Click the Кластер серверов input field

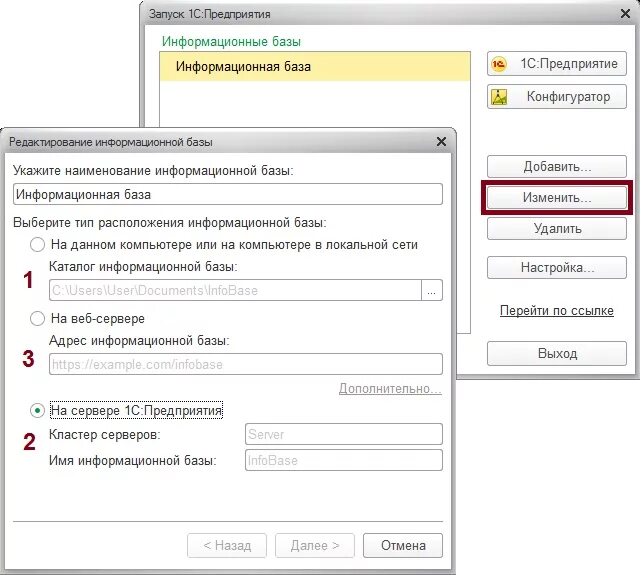click(x=344, y=434)
